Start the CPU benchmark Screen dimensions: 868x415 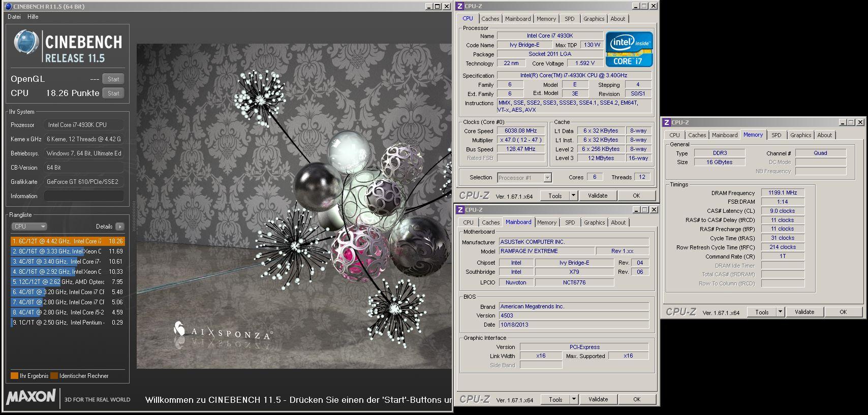(x=113, y=93)
